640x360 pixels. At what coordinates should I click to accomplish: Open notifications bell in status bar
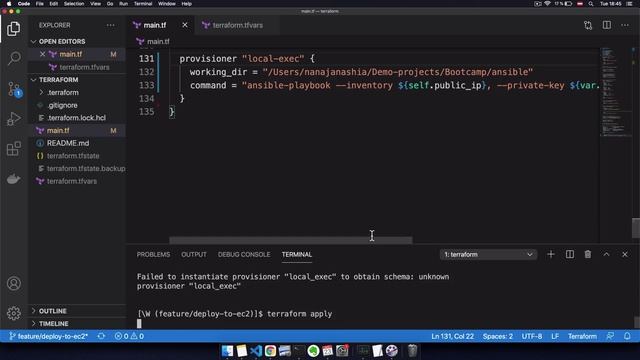tap(627, 336)
